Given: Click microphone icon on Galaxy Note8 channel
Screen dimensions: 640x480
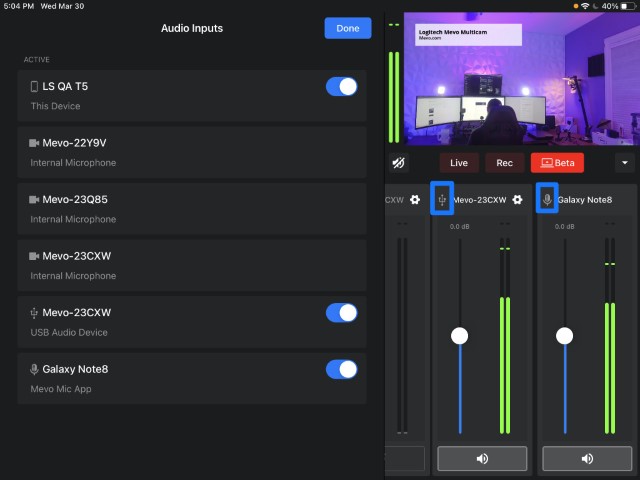Looking at the screenshot, I should [x=547, y=199].
